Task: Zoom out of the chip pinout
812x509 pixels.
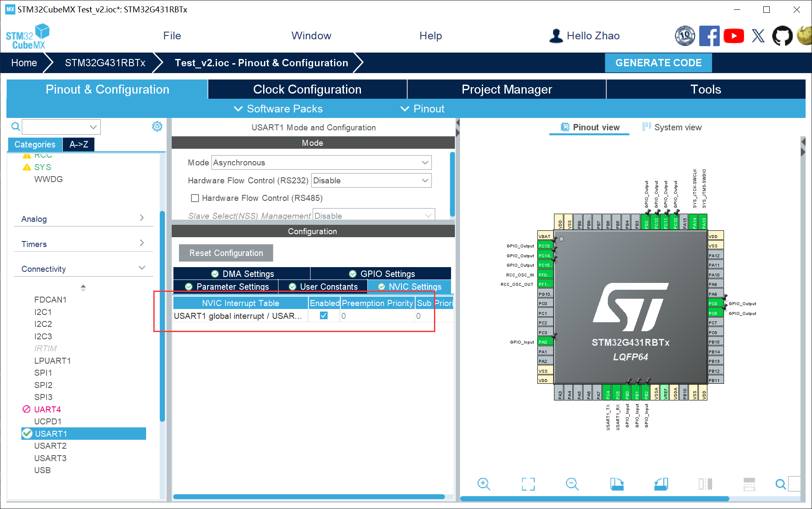Action: [x=572, y=484]
